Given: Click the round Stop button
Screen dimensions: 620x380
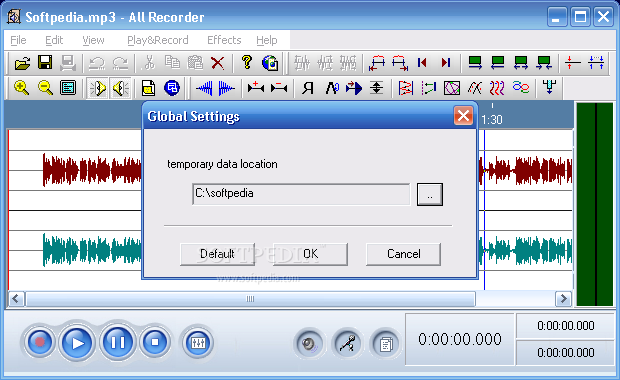Looking at the screenshot, I should point(155,342).
